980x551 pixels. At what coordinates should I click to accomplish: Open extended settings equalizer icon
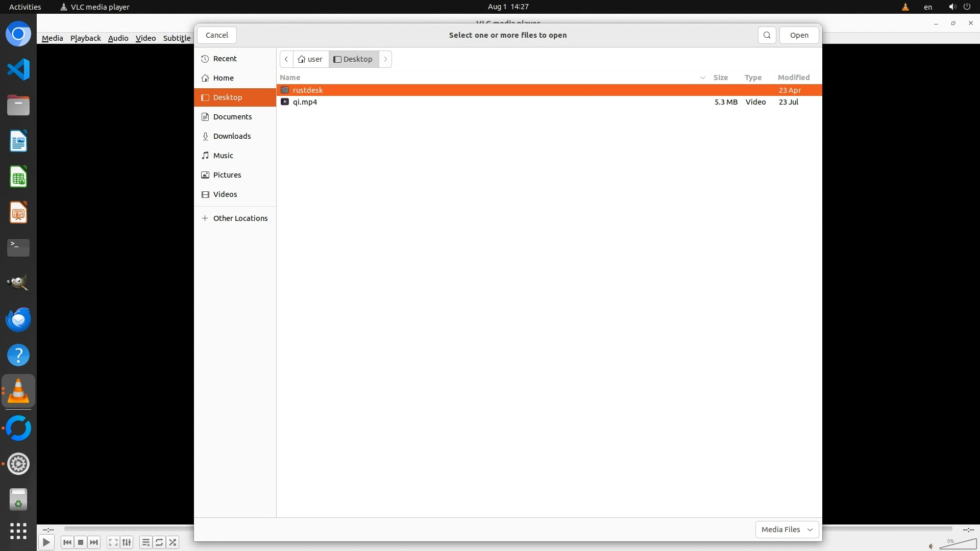pyautogui.click(x=127, y=542)
